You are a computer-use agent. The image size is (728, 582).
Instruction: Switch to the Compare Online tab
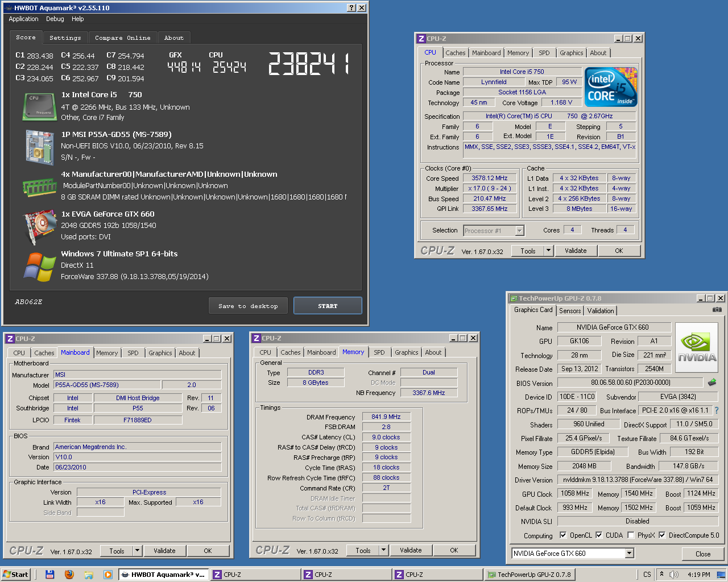click(x=123, y=38)
